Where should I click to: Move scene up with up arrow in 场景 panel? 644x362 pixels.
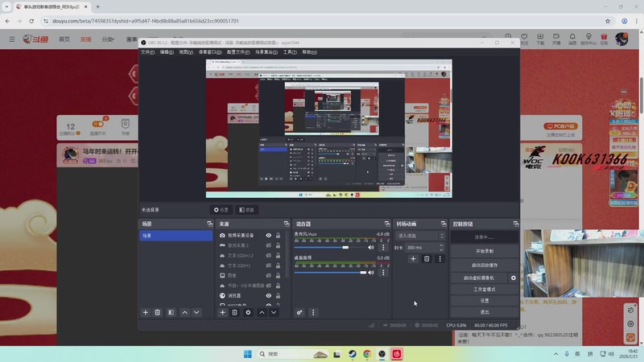pyautogui.click(x=185, y=312)
